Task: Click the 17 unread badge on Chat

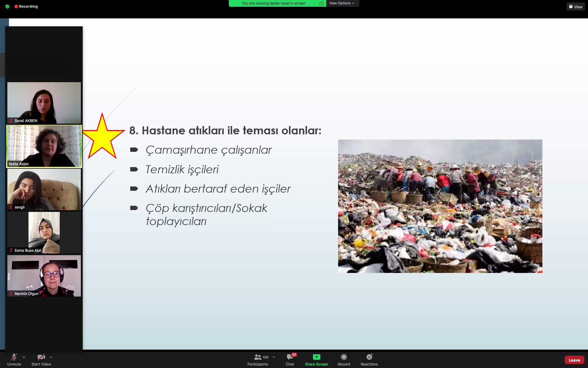Action: pos(294,355)
